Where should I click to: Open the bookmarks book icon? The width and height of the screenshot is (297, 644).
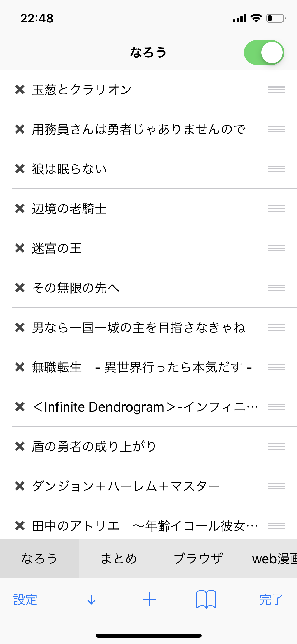point(206,599)
